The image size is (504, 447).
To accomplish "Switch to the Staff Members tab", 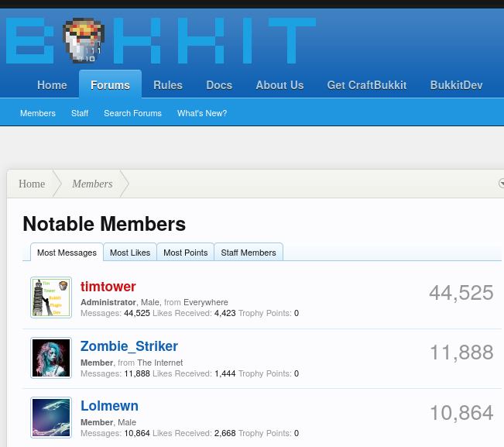I will coord(249,253).
